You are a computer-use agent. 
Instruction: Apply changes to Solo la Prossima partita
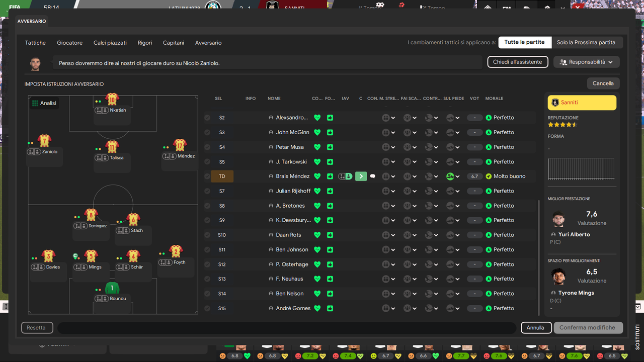point(586,42)
